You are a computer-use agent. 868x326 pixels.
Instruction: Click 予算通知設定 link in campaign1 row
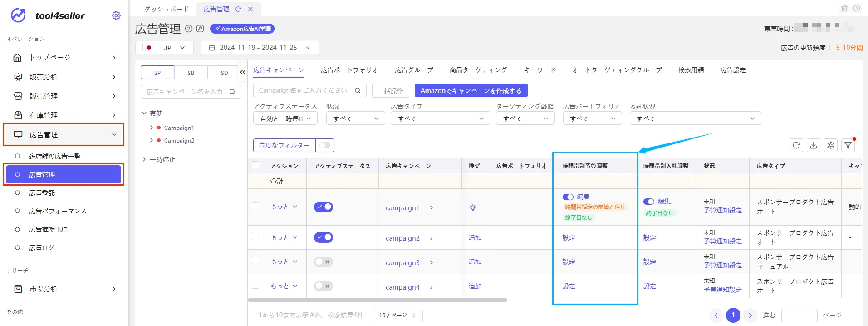coord(723,210)
